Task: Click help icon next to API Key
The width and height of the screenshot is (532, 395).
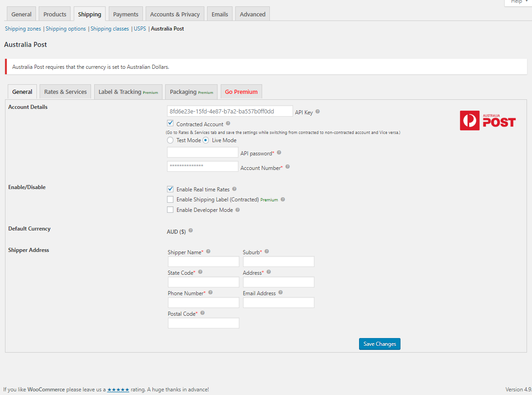Action: pyautogui.click(x=318, y=112)
